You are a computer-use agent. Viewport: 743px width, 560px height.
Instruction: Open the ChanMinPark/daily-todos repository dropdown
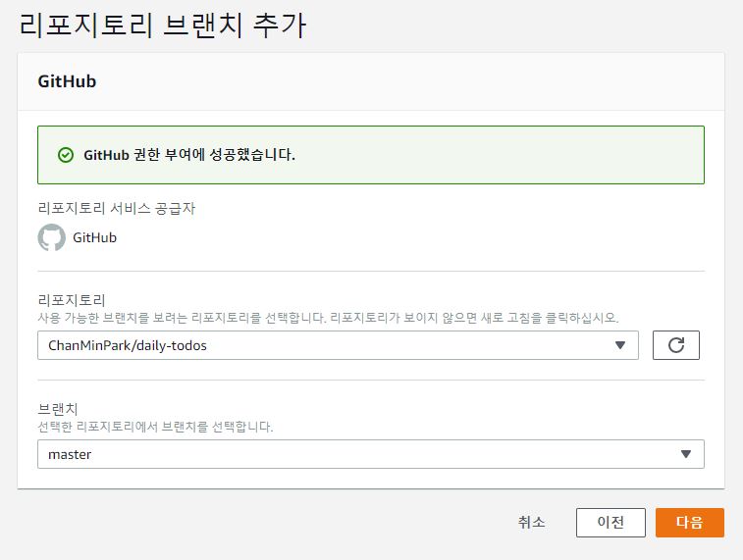point(338,345)
